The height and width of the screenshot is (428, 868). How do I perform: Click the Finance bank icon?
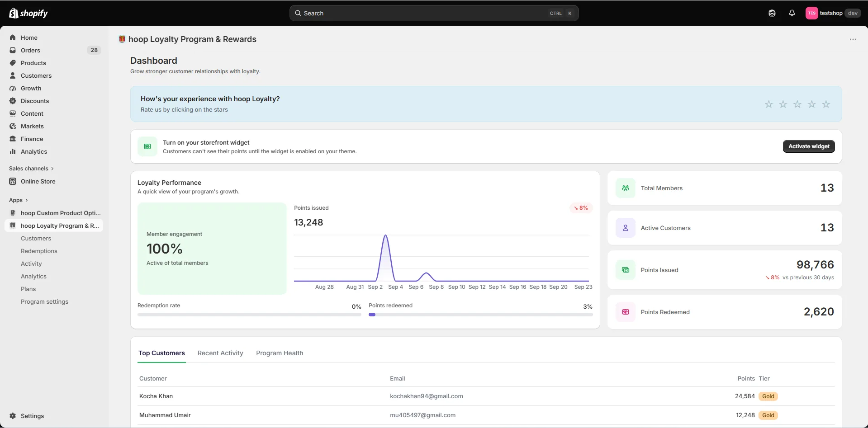13,139
